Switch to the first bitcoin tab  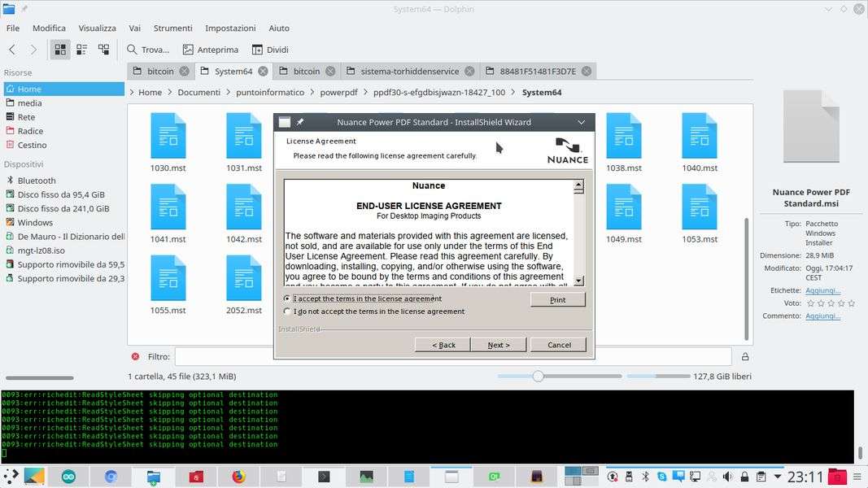click(160, 72)
